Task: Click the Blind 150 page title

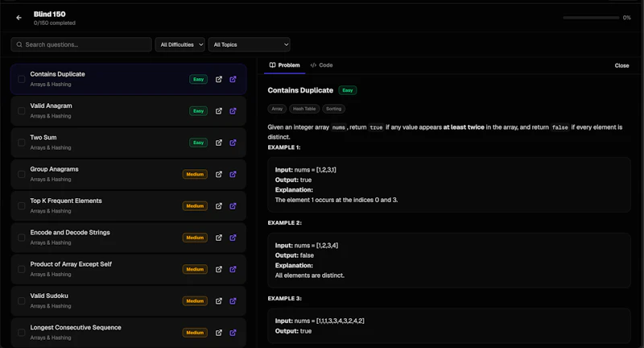Action: (49, 14)
